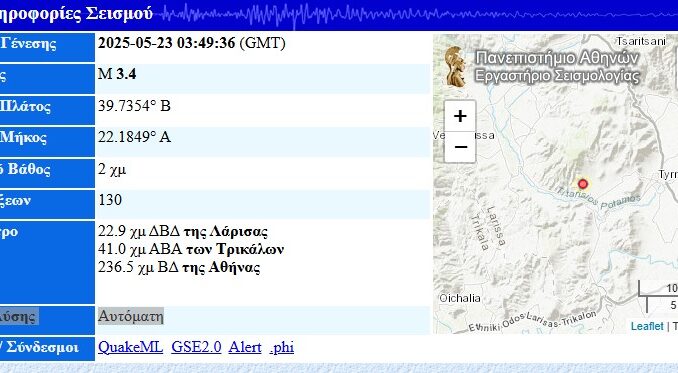Select the date 2025-05-23 03:49:36
The width and height of the screenshot is (678, 373).
click(166, 43)
